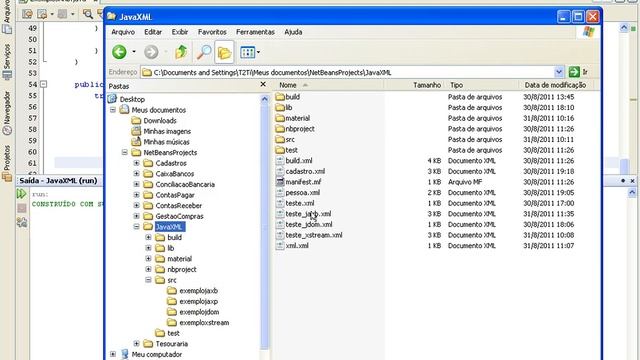Open NetBeans Serviços side tab
Image resolution: width=640 pixels, height=360 pixels.
point(7,61)
